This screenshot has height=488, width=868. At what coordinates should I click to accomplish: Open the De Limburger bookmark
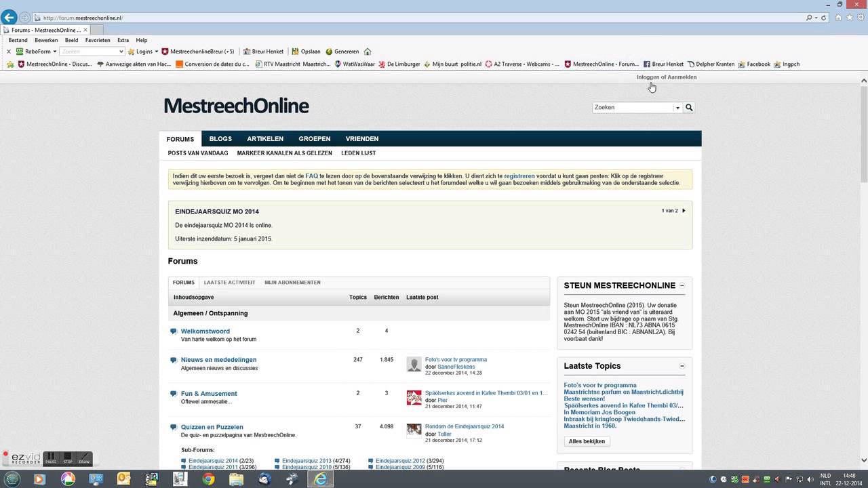click(399, 64)
